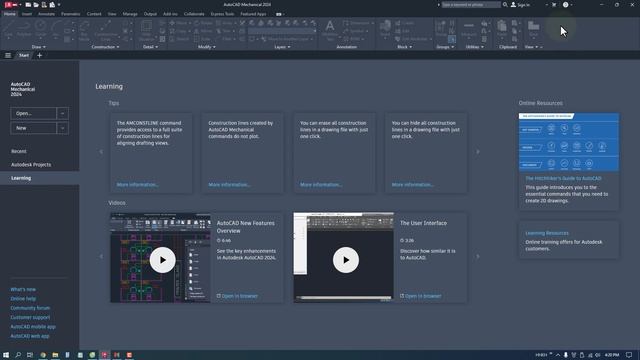The image size is (640, 360).
Task: Show next videos with right arrow
Action: pyautogui.click(x=478, y=257)
